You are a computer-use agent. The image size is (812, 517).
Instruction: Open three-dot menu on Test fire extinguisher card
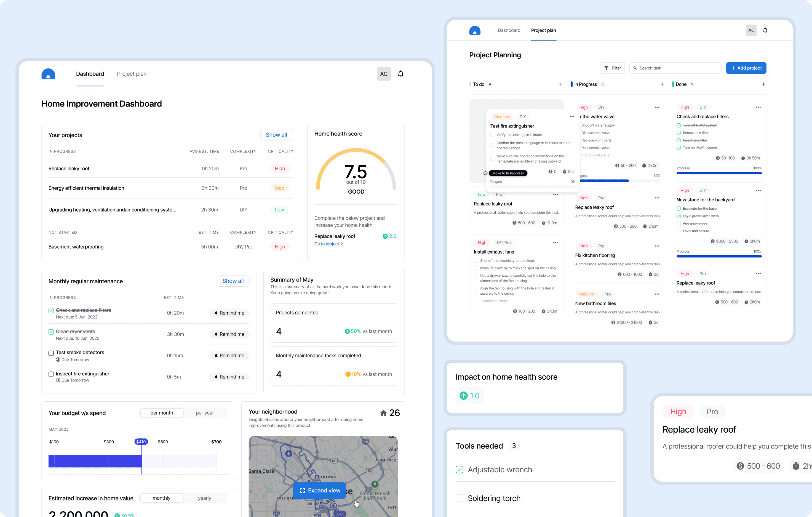tap(571, 117)
